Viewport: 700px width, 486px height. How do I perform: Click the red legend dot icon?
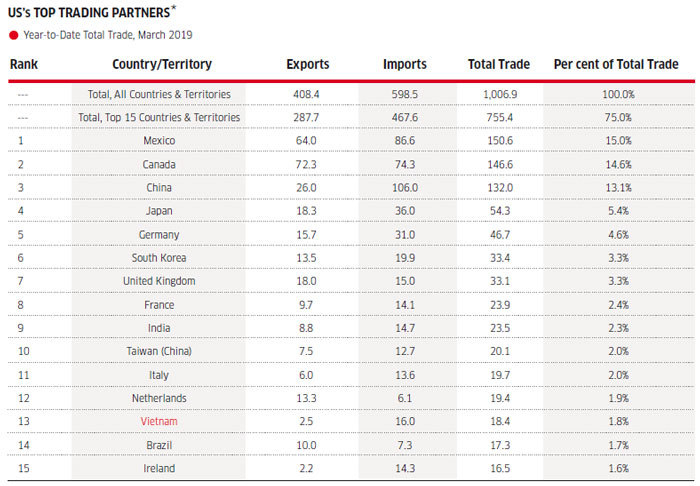(13, 35)
